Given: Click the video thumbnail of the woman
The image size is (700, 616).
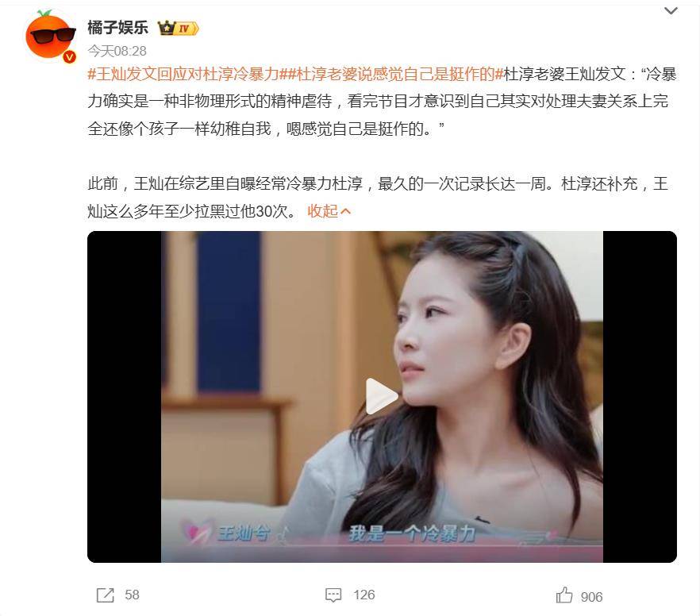Looking at the screenshot, I should (382, 396).
